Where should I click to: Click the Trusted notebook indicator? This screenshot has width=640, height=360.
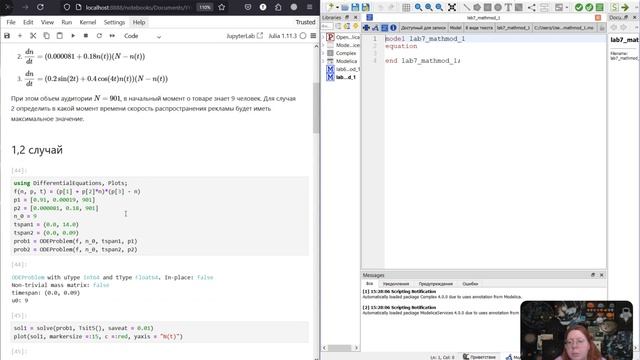tap(305, 22)
